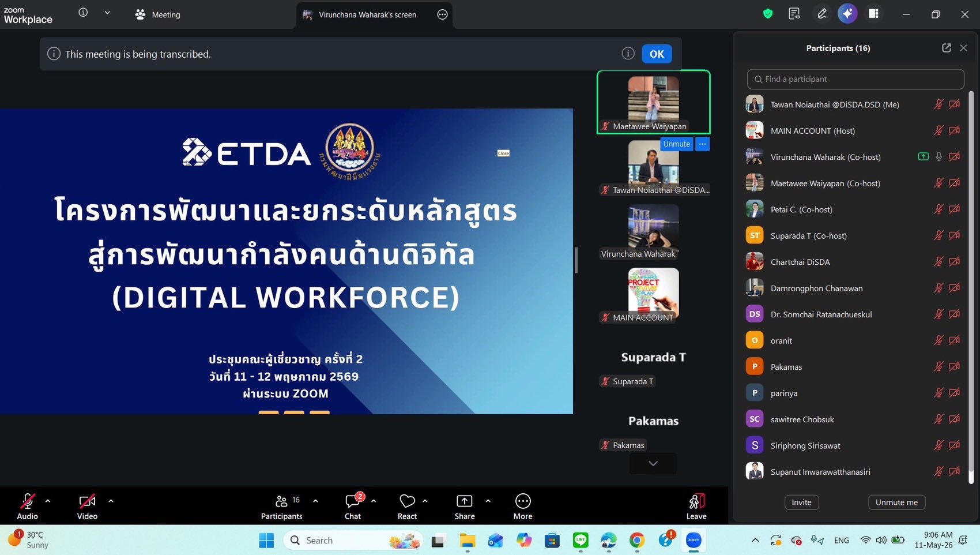Click Supanut Inwarawatthanasiri video off icon
Viewport: 980px width, 555px height.
point(955,471)
